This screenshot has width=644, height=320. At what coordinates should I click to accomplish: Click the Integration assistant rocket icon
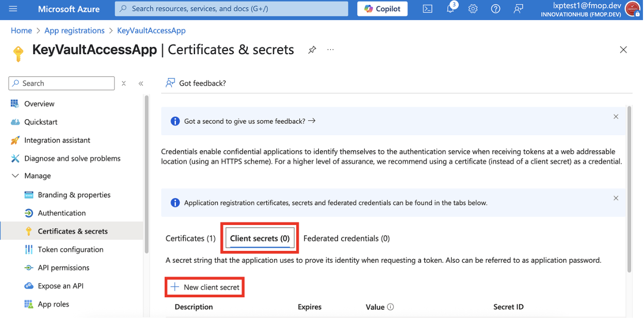(15, 140)
